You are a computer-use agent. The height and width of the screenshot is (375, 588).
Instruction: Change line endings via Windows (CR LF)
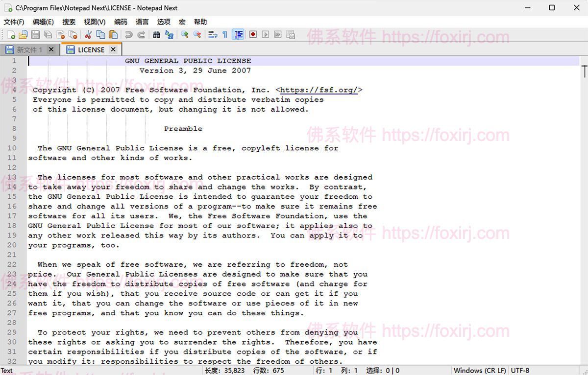(479, 371)
